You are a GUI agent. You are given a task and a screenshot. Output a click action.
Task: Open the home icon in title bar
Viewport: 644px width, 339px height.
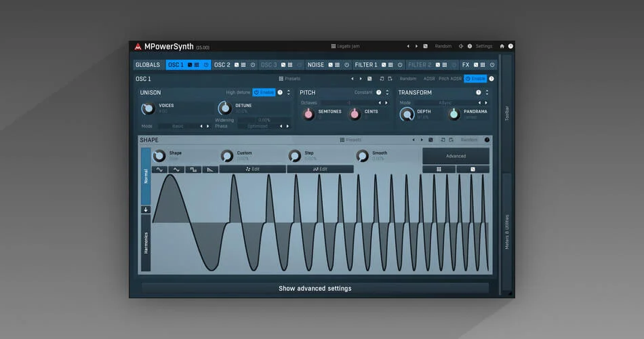pos(502,46)
